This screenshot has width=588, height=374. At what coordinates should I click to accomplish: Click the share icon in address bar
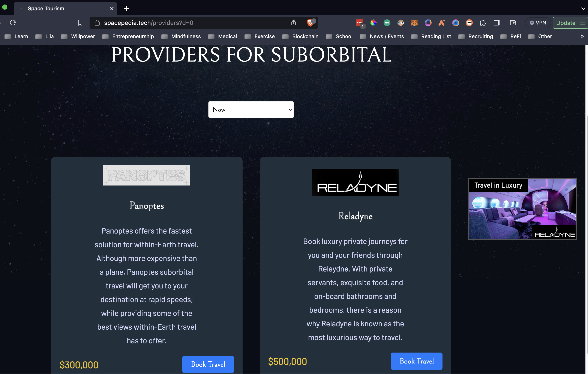(x=294, y=23)
